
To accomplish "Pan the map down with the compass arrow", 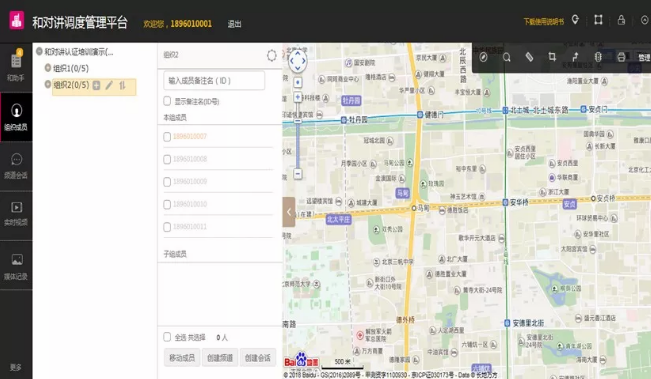I will click(298, 68).
